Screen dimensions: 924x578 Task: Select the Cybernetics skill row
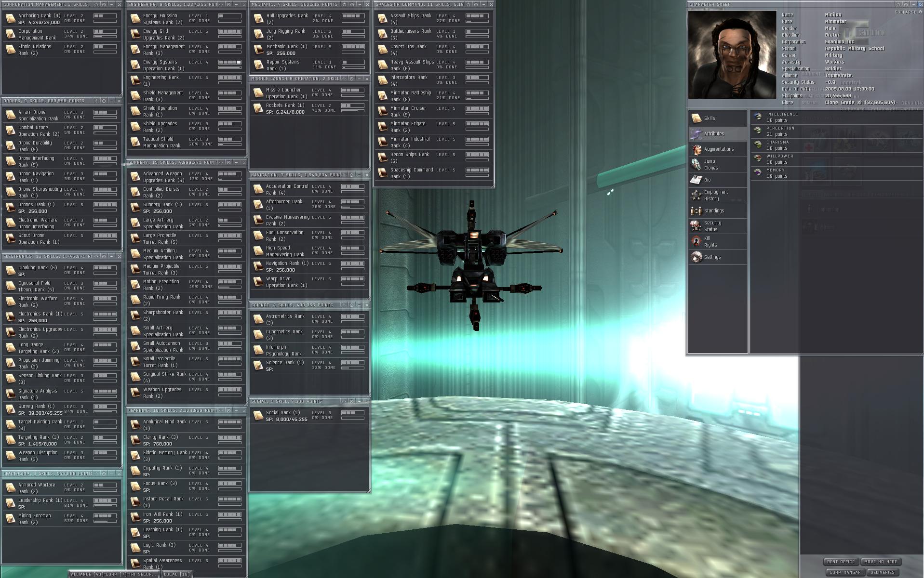tap(309, 335)
